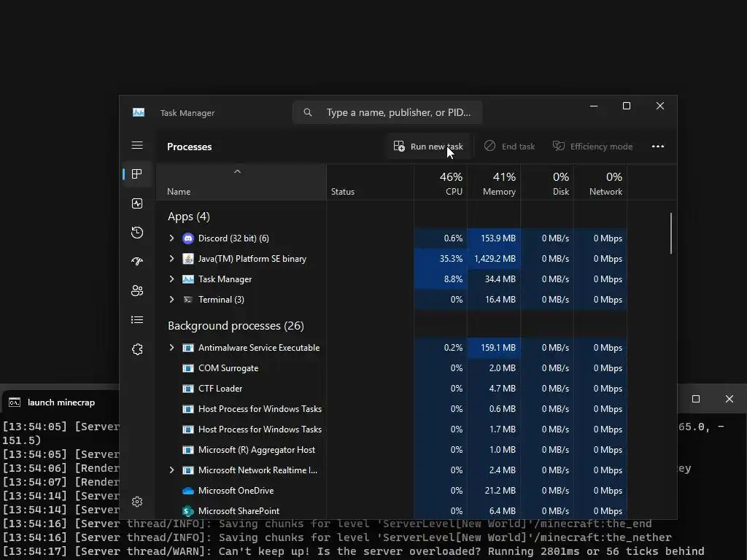Open the Processes page icon in sidebar
Viewport: 747px width, 560px height.
[x=137, y=174]
